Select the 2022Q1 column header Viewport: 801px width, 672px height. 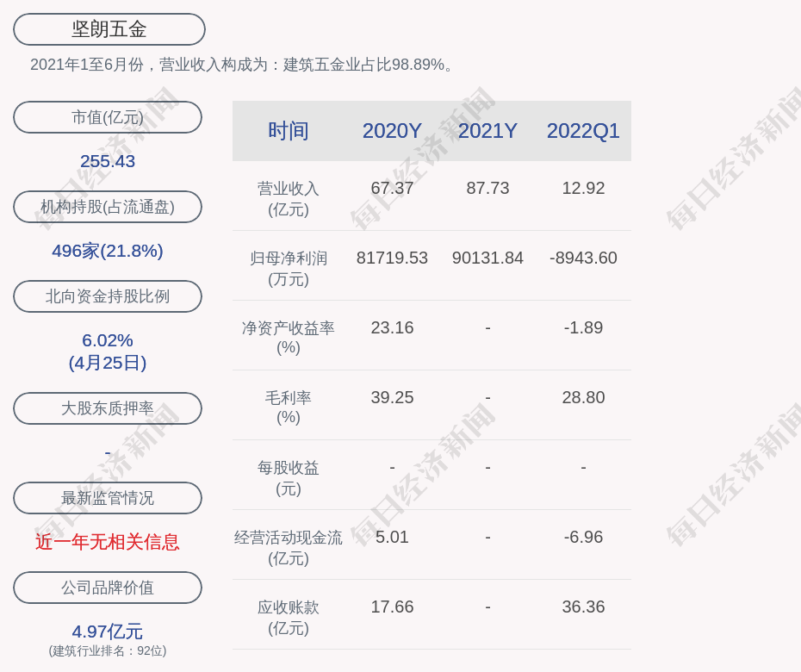click(x=583, y=131)
